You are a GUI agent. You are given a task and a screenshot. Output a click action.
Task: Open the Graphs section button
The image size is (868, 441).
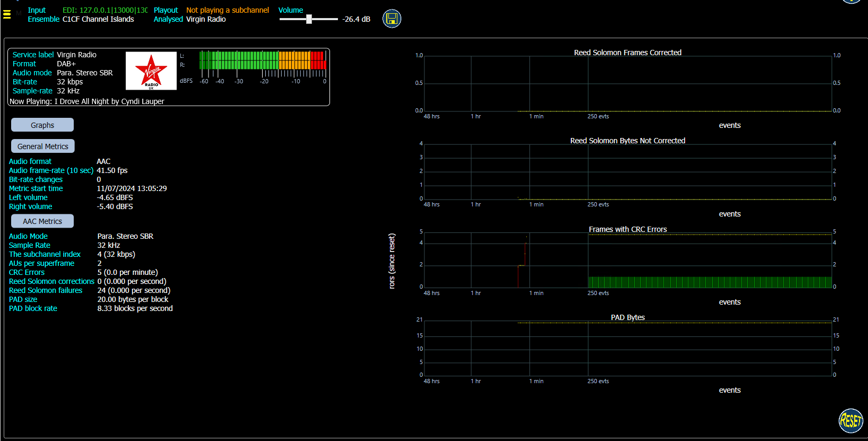(x=42, y=125)
